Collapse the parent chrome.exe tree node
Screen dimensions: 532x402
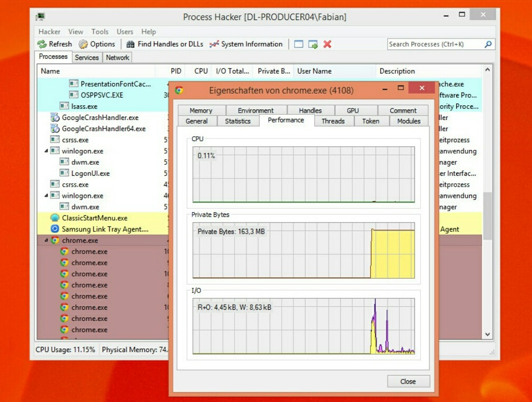(x=46, y=240)
